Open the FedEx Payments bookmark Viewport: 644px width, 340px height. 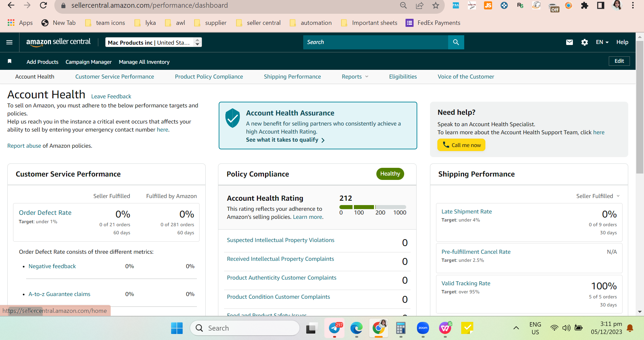(x=433, y=23)
